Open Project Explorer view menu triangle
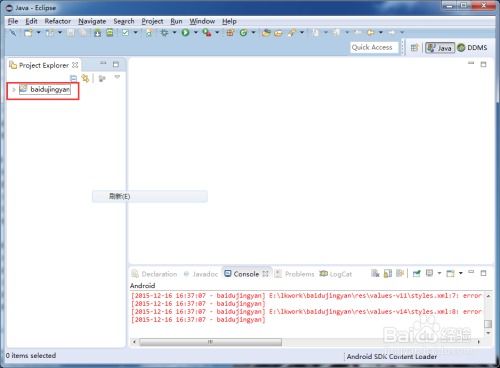The image size is (500, 368). point(117,77)
